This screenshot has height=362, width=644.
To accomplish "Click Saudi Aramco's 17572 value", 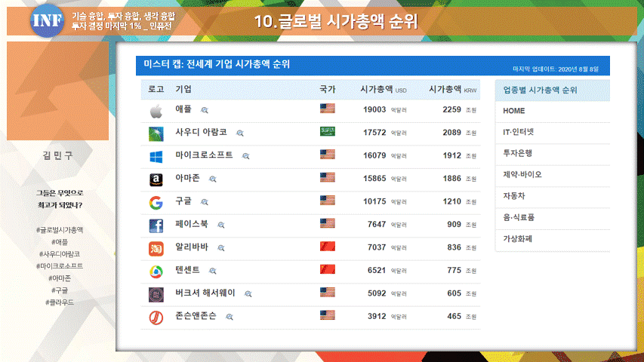I will [374, 133].
